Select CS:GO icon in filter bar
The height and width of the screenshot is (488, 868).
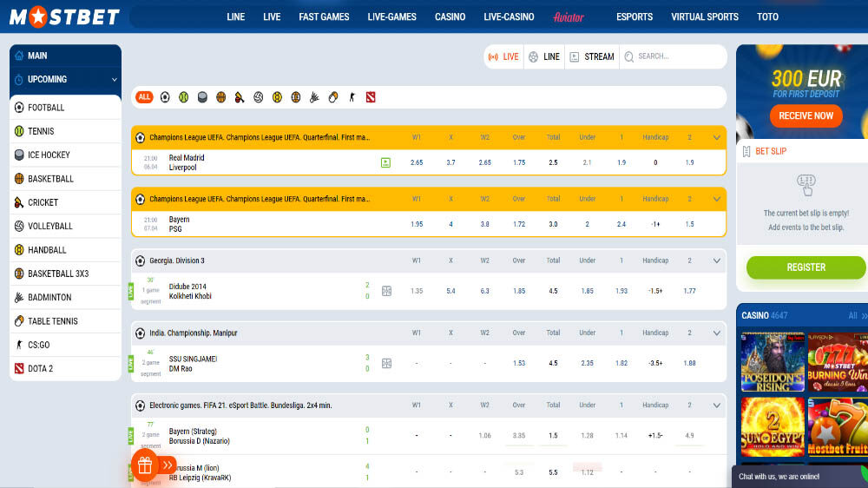[x=352, y=97]
